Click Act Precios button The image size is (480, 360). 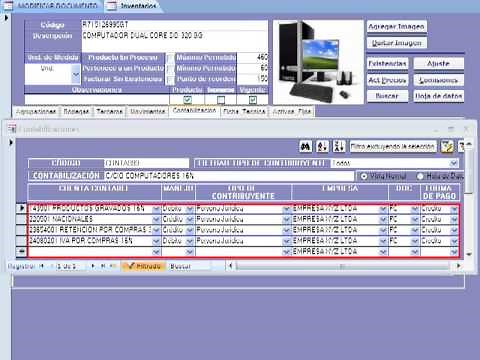coord(387,80)
